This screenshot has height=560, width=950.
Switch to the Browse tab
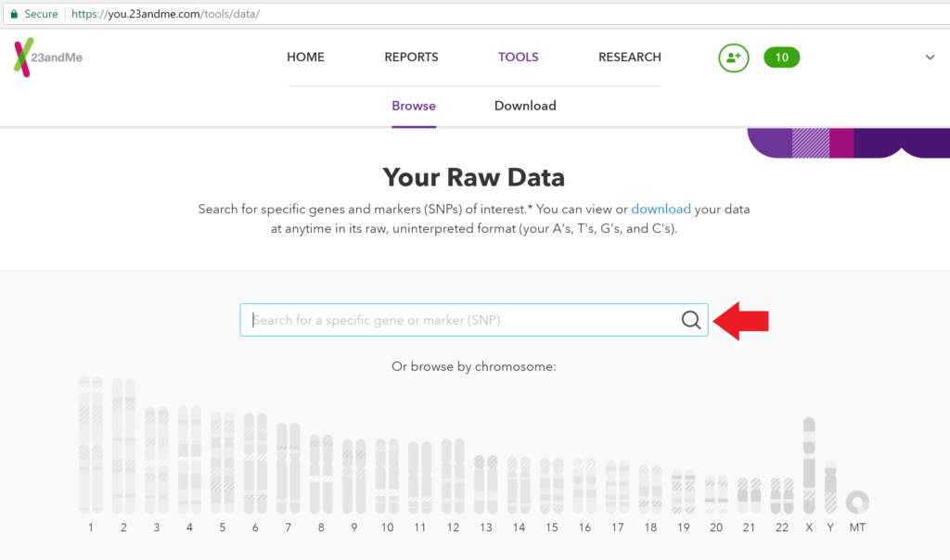coord(414,106)
